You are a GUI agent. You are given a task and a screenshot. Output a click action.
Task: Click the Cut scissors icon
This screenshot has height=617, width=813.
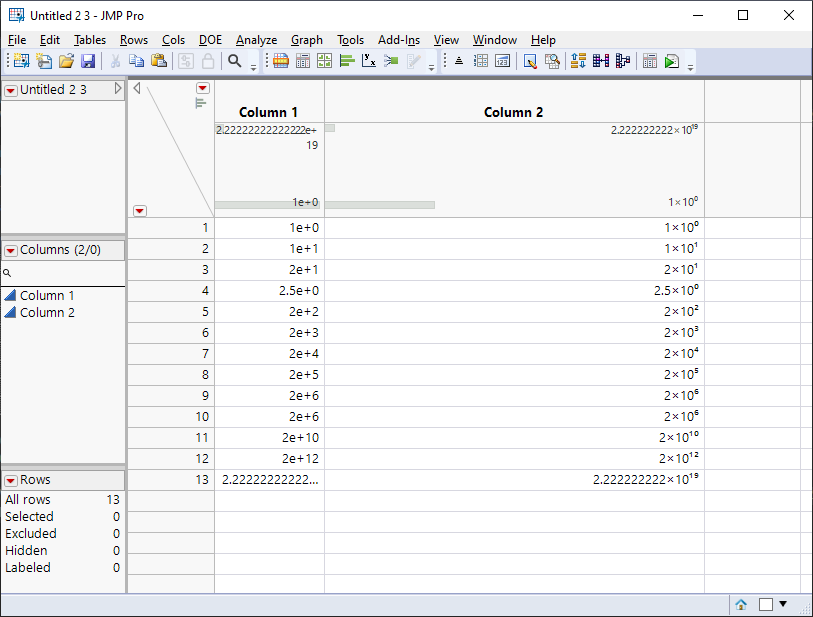(115, 61)
